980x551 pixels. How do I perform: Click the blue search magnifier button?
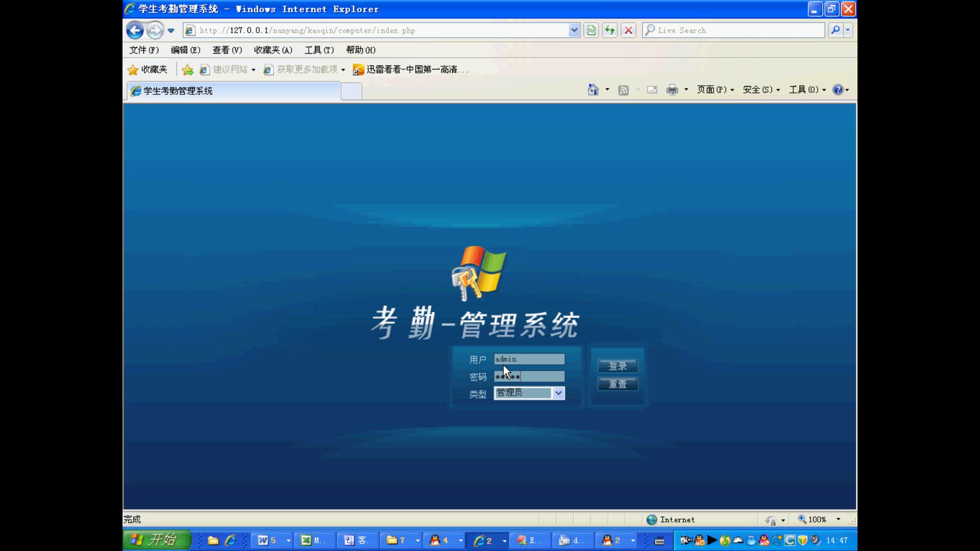(x=835, y=30)
